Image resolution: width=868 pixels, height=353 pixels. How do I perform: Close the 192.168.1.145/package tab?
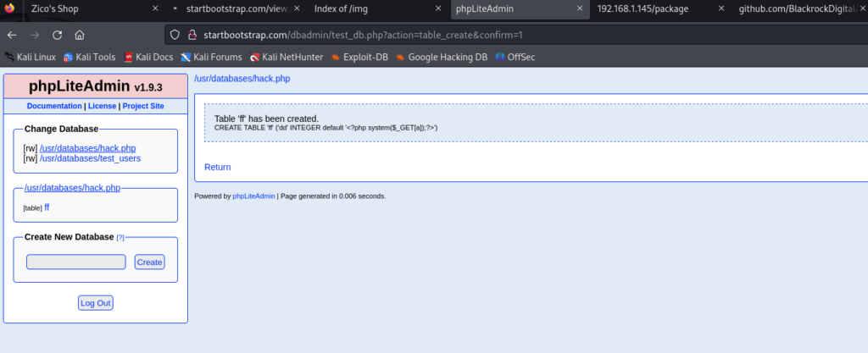[721, 8]
